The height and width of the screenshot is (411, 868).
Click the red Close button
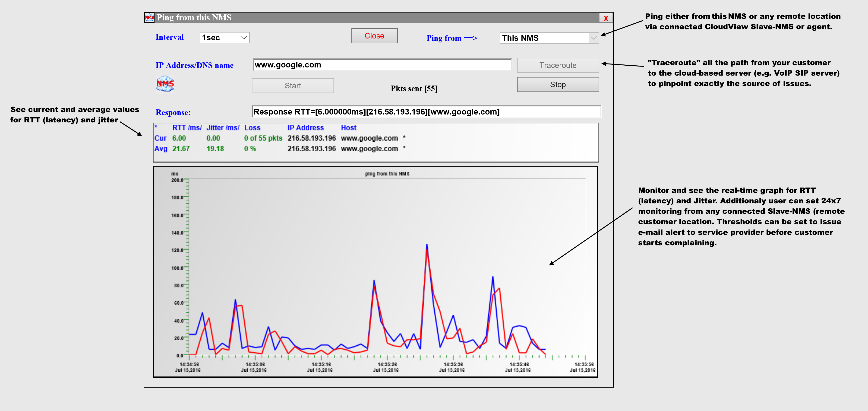point(374,36)
